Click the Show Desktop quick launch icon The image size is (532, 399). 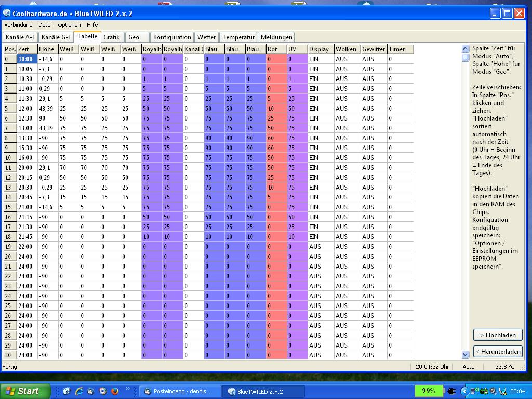[67, 391]
